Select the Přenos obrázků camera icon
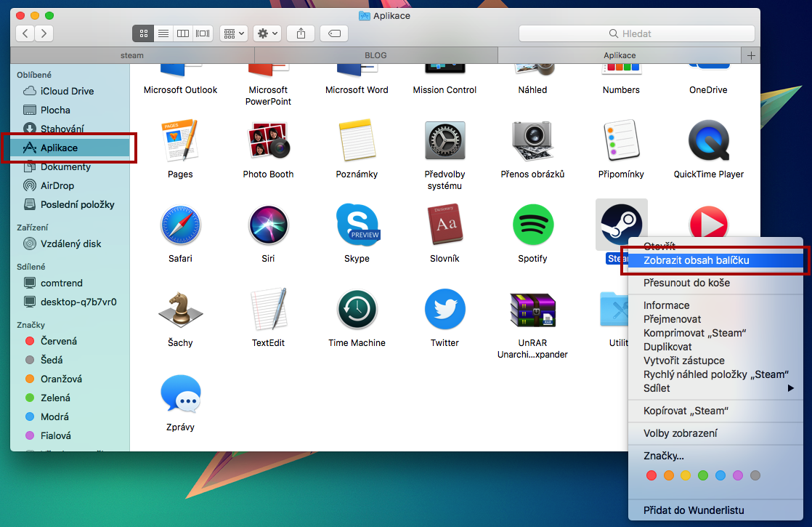This screenshot has height=527, width=812. tap(533, 140)
